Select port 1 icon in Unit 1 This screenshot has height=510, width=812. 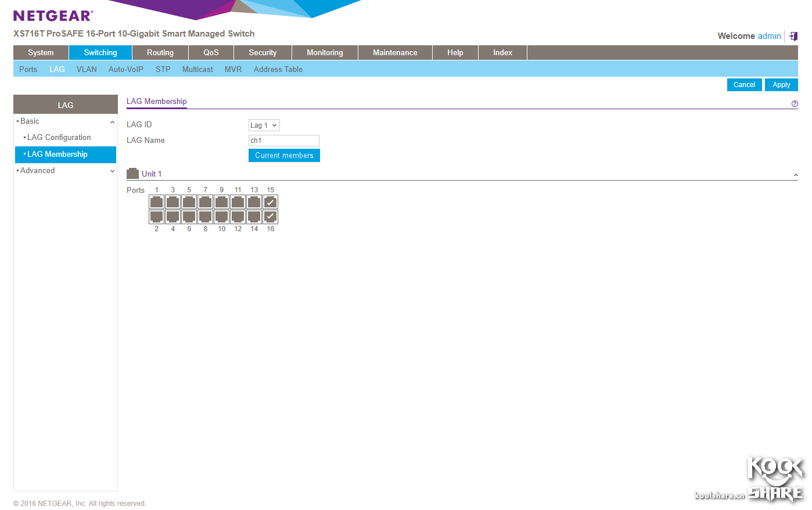point(156,202)
